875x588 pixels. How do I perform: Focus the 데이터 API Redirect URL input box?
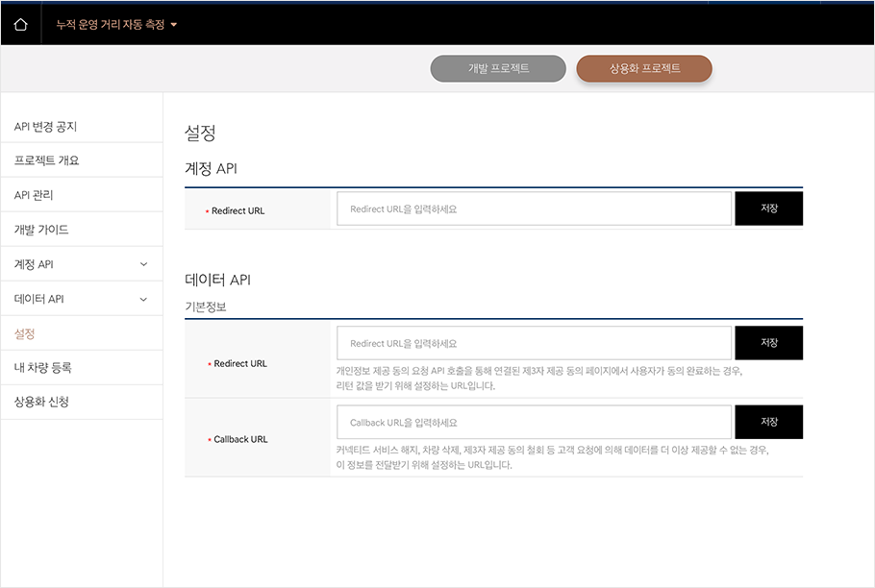(534, 342)
